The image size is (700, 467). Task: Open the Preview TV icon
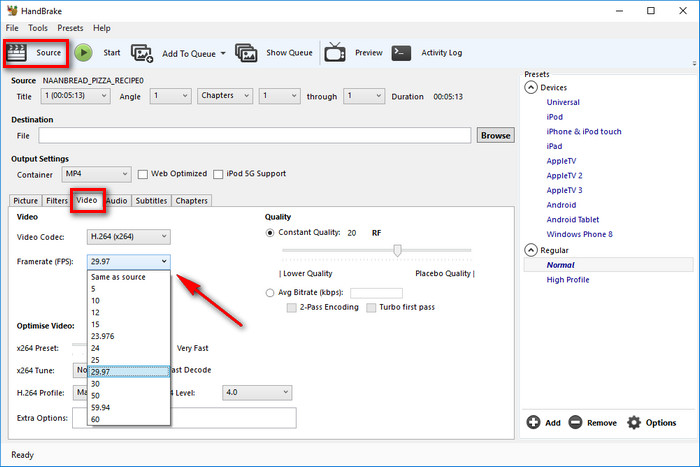(335, 53)
